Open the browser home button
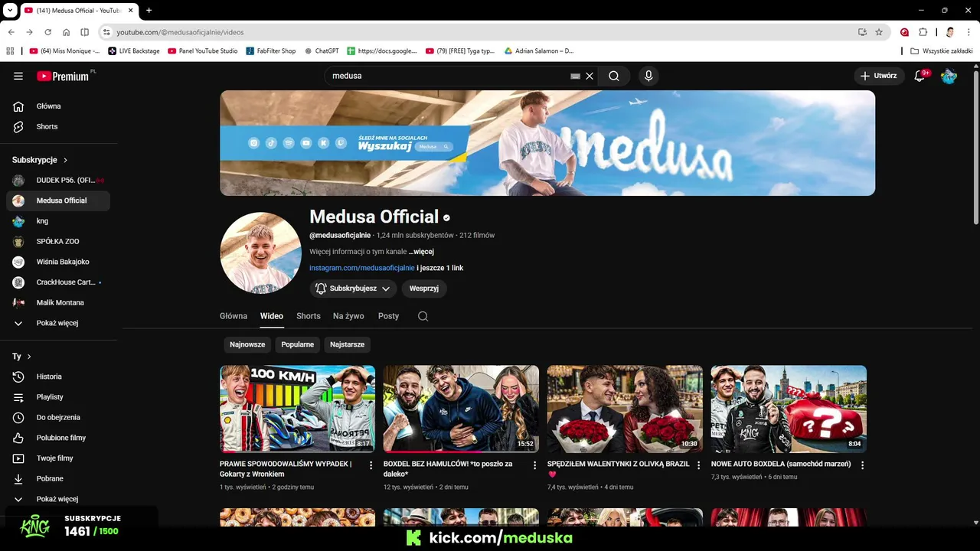Viewport: 980px width, 551px height. coord(66,32)
